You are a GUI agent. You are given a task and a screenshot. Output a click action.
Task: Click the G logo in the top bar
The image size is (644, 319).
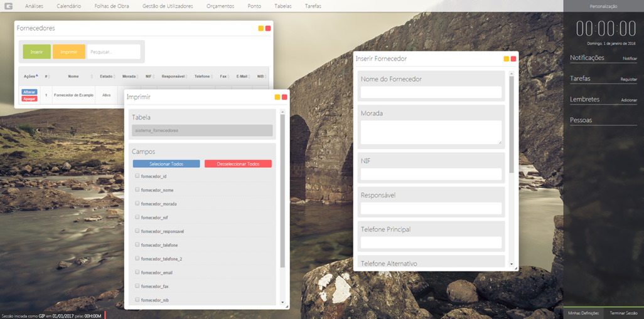click(x=9, y=6)
